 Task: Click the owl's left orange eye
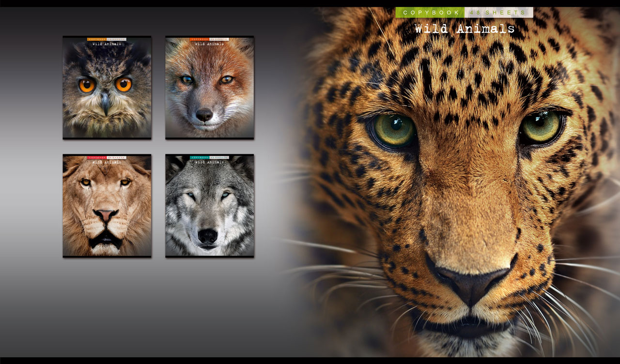pyautogui.click(x=87, y=85)
